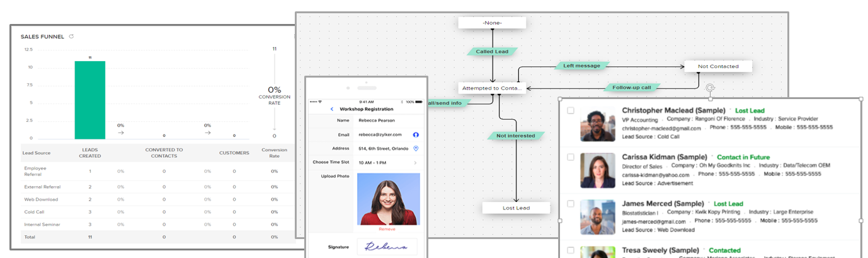Click the Contacted status of Tresa Sweely
This screenshot has width=868, height=258.
tap(724, 250)
